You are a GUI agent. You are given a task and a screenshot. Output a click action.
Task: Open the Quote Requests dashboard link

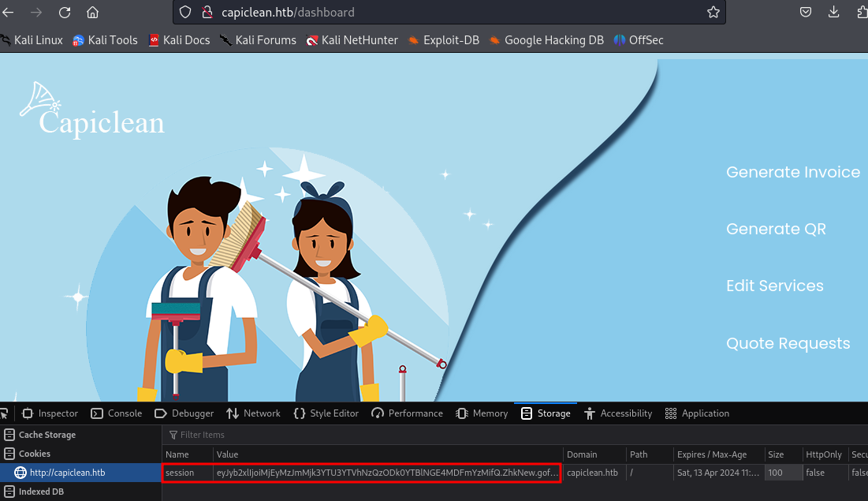[x=788, y=343]
